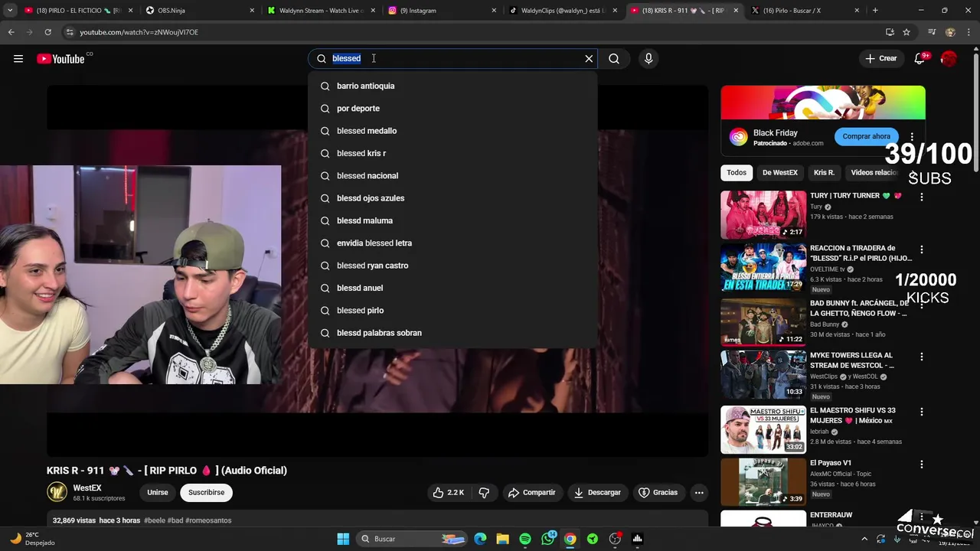Open the REACCION a TIRADERA video thumbnail
Viewport: 980px width, 551px height.
pyautogui.click(x=763, y=268)
